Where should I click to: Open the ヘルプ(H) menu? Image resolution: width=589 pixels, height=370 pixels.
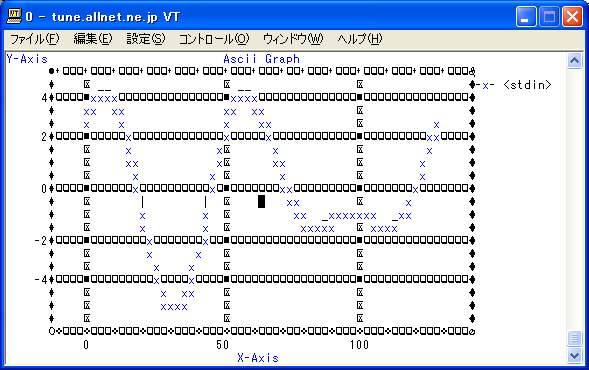pos(359,39)
